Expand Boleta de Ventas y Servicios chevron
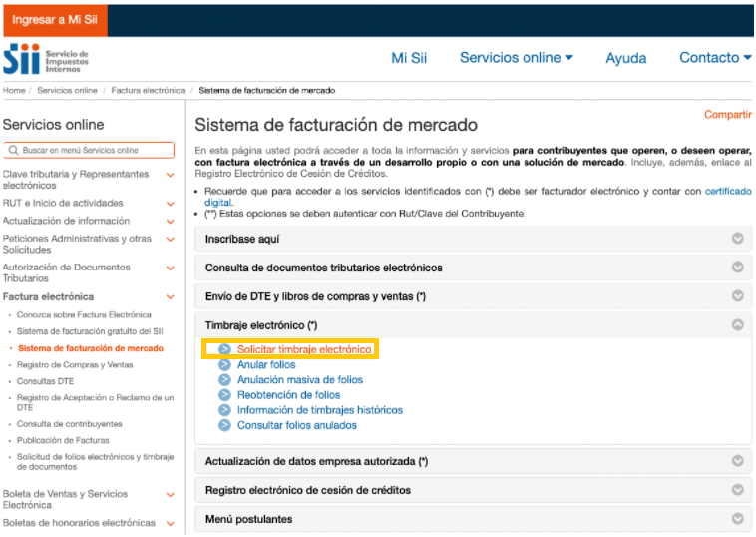 point(171,494)
